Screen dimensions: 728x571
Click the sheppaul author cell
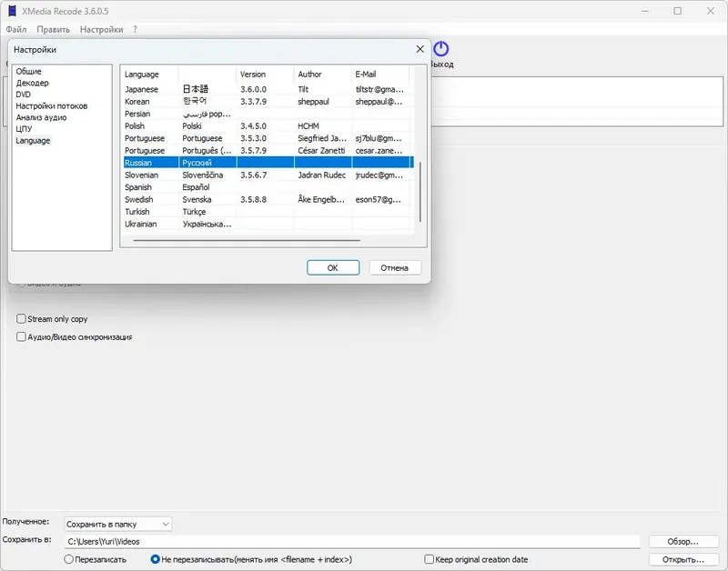(x=313, y=102)
